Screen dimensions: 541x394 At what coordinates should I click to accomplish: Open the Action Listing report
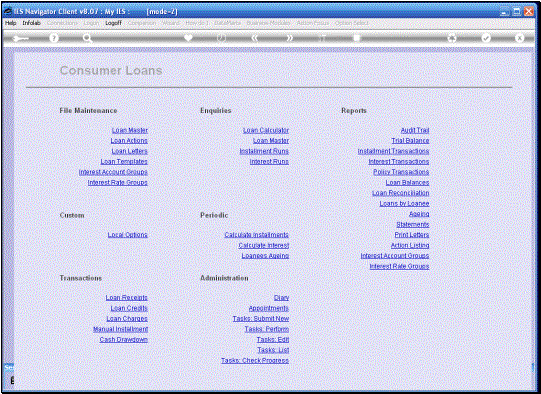(x=410, y=245)
